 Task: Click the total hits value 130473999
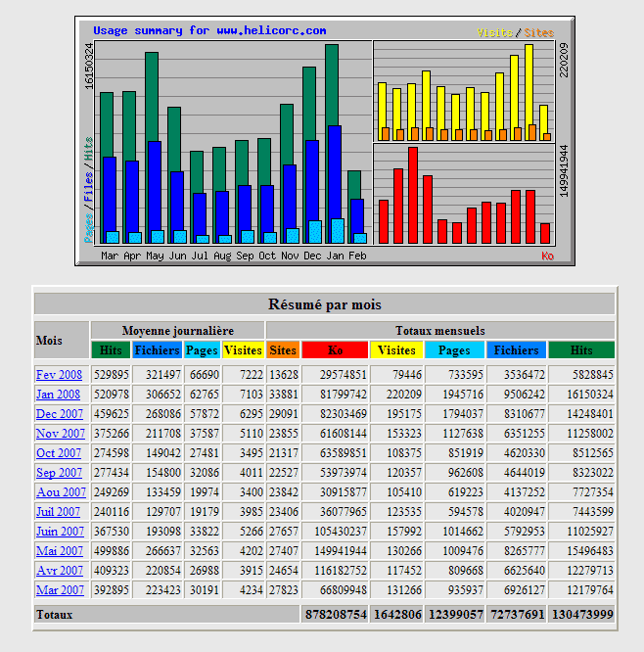(x=582, y=615)
